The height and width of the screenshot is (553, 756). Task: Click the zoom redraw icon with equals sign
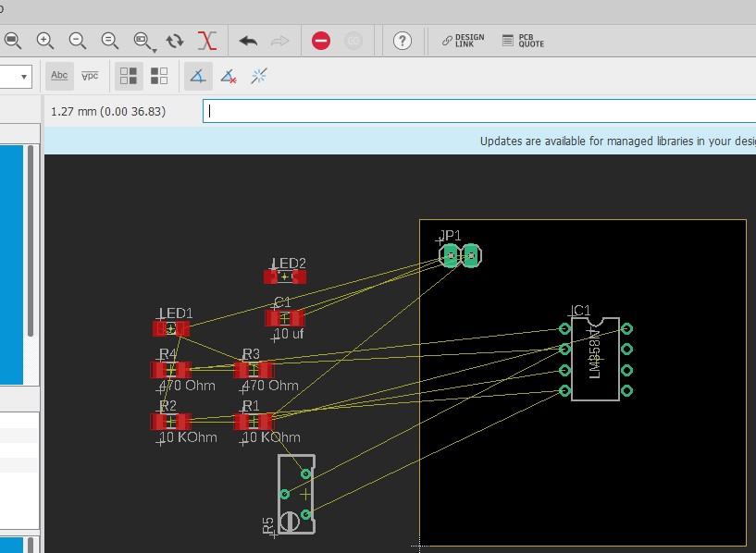pyautogui.click(x=110, y=41)
